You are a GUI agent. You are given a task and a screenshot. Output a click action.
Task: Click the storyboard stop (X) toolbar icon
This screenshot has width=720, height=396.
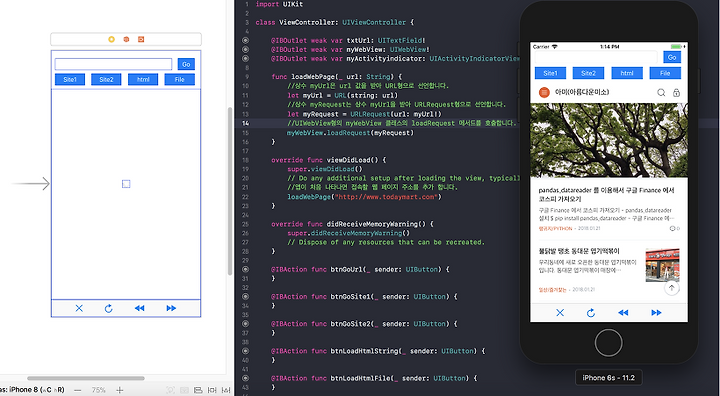79,308
